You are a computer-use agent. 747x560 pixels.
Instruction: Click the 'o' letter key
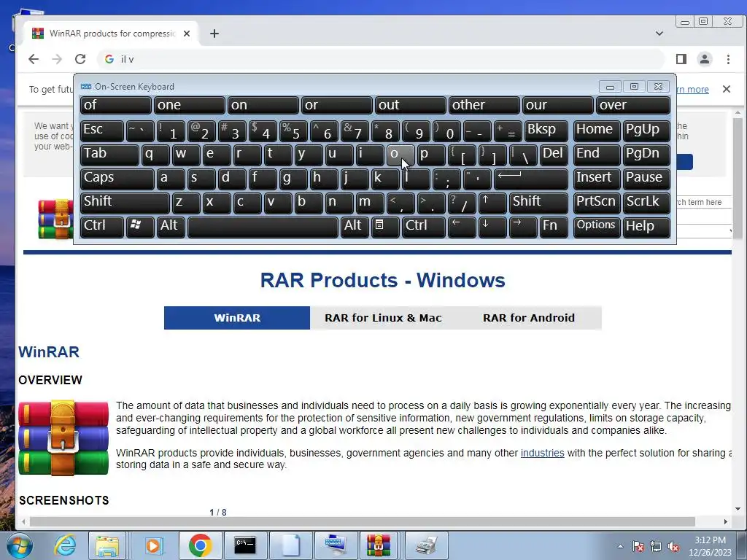[400, 155]
